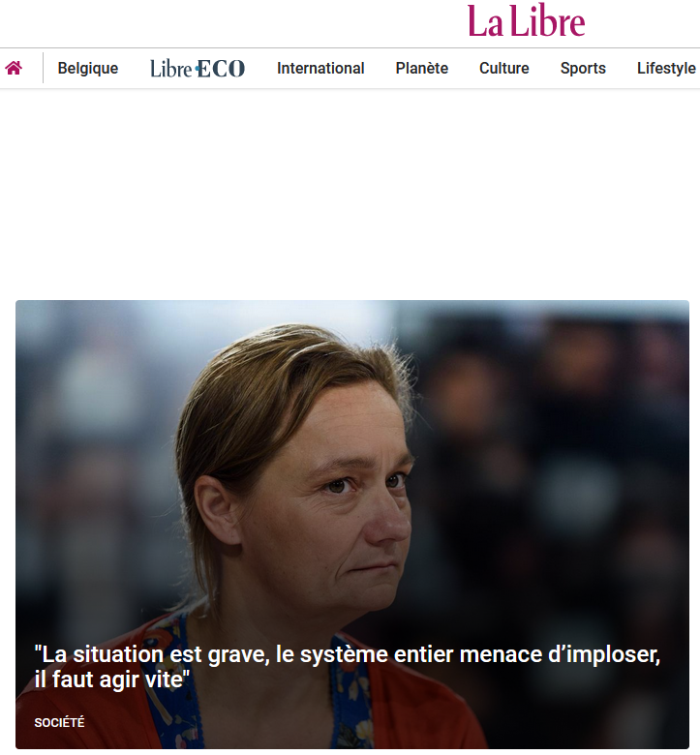This screenshot has width=700, height=755.
Task: Open the Belgique section
Action: [88, 69]
